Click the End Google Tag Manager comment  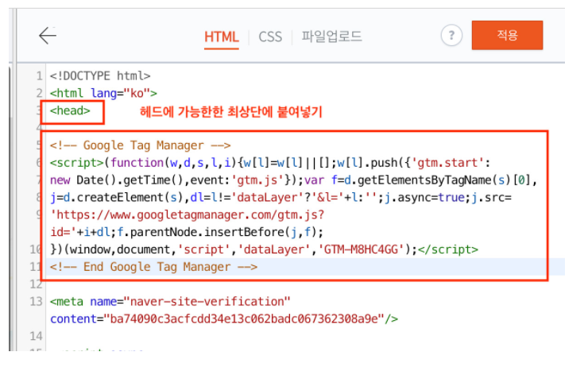pos(153,267)
